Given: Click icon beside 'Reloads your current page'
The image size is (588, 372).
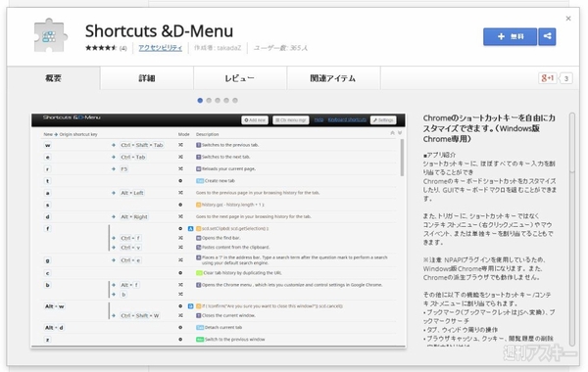Looking at the screenshot, I should click(198, 169).
